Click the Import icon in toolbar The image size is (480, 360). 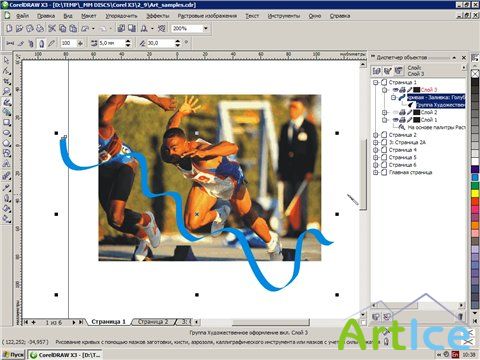coord(121,29)
